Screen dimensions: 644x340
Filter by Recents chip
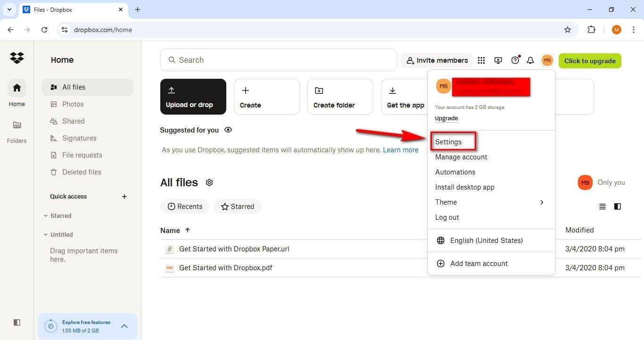pyautogui.click(x=185, y=207)
